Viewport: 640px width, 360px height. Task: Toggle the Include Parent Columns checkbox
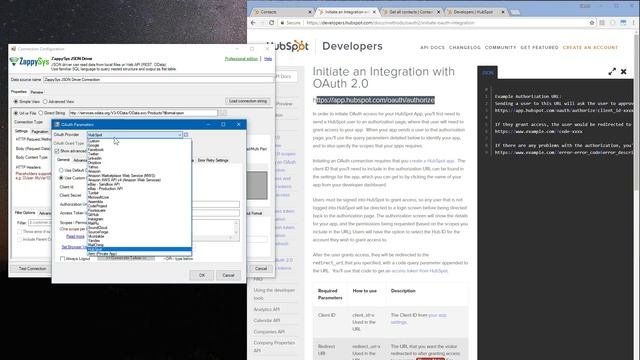pyautogui.click(x=19, y=239)
